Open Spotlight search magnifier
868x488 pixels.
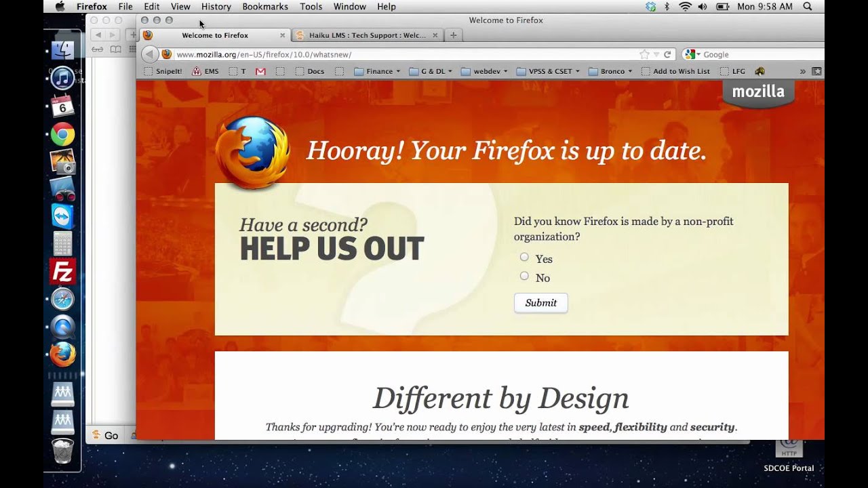coord(808,6)
